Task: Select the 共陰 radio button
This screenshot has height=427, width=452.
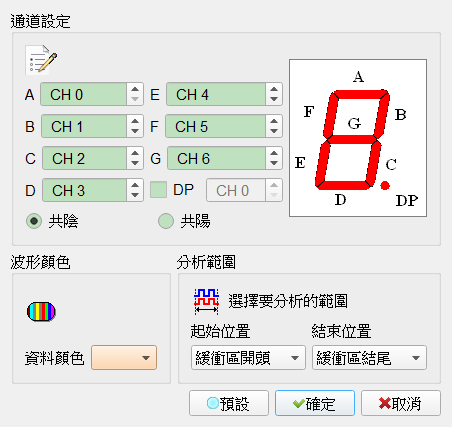Action: [34, 221]
